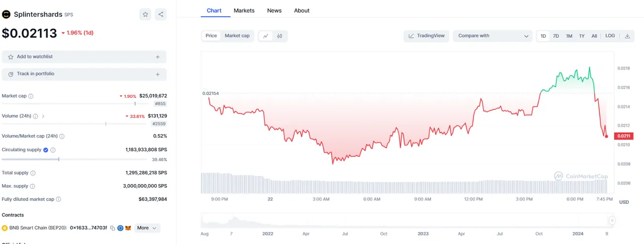
Task: Select the 1M time range
Action: point(569,36)
